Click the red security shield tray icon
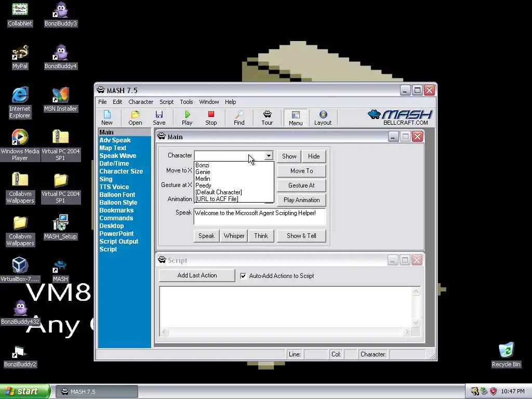The image size is (532, 399). (x=494, y=392)
